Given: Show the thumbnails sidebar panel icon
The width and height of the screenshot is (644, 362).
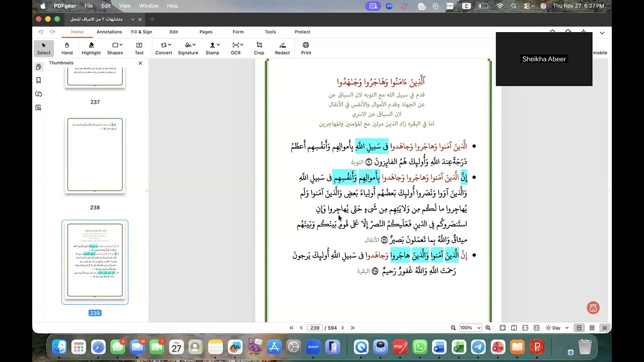Looking at the screenshot, I should 39,66.
